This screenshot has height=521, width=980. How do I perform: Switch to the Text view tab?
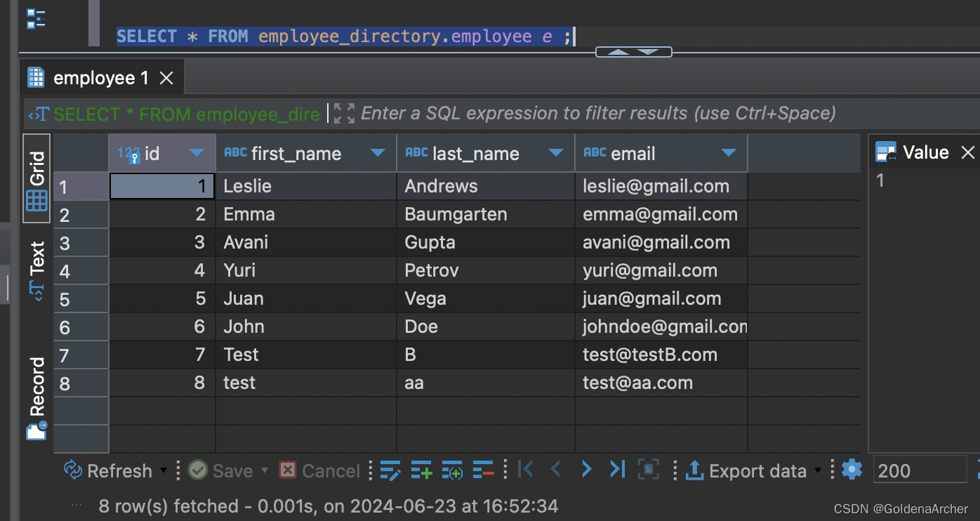point(37,271)
